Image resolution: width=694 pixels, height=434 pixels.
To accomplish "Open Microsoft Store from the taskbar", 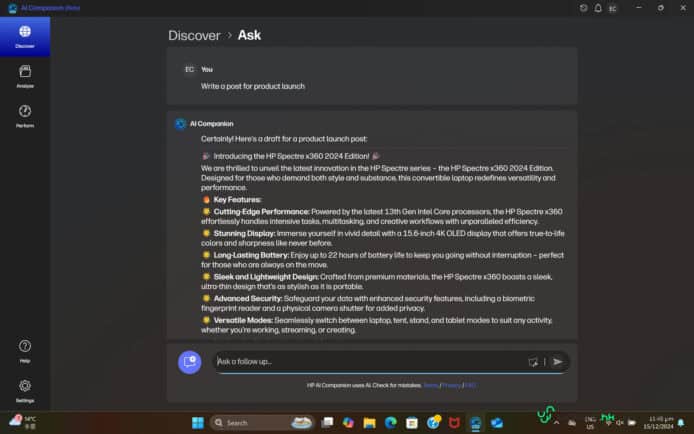I will tap(412, 423).
